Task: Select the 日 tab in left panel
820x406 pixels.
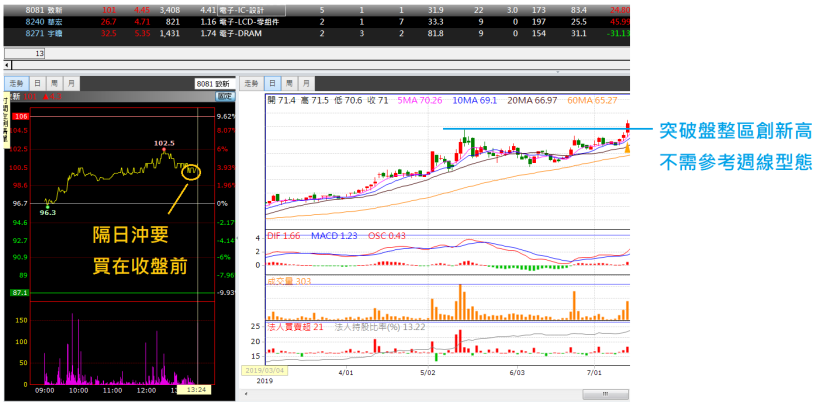Action: point(37,83)
